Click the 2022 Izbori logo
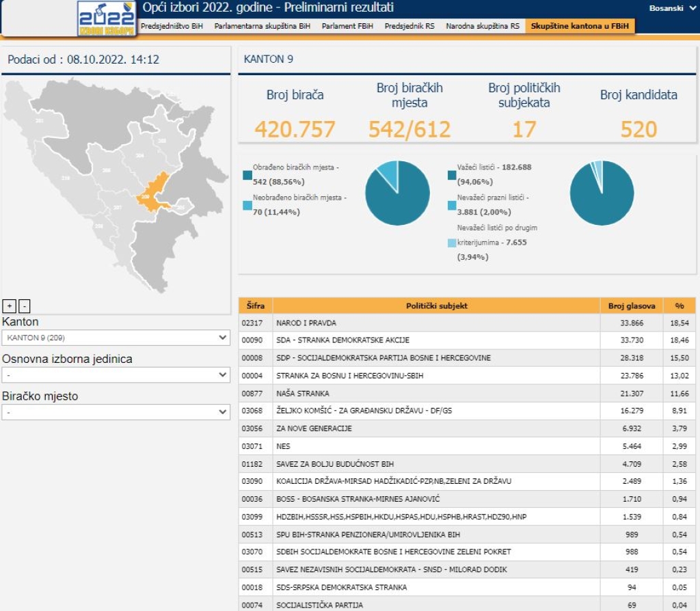 tap(105, 18)
